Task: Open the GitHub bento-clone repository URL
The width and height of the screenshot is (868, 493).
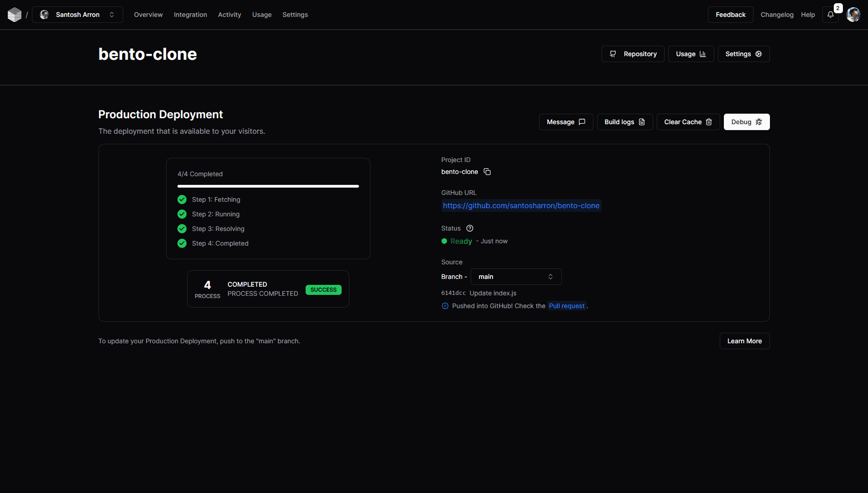Action: [521, 205]
